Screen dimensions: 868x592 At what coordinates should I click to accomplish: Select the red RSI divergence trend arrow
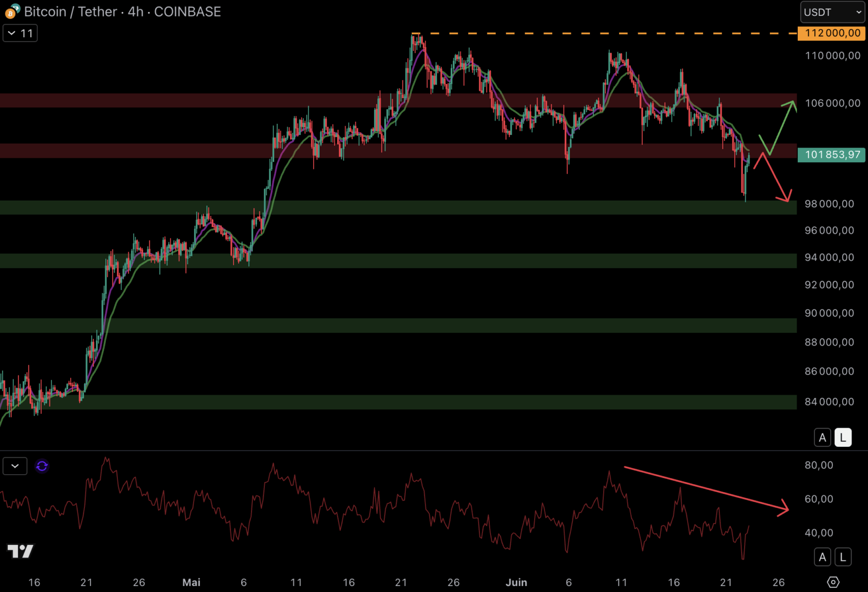[706, 491]
